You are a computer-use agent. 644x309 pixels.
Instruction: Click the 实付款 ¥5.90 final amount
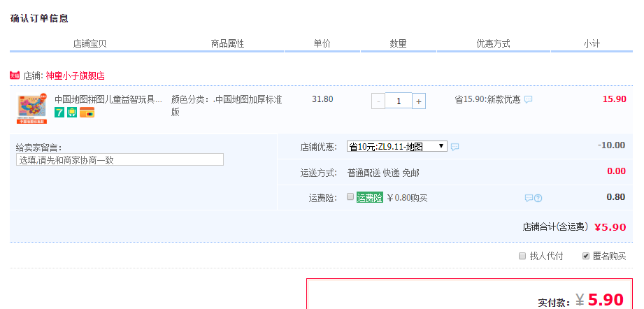pyautogui.click(x=599, y=300)
